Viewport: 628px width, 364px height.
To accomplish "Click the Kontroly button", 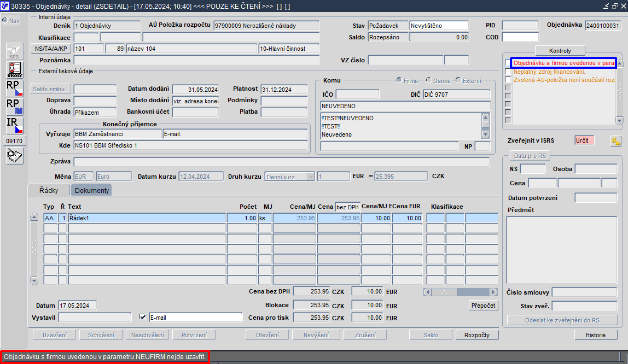I will click(560, 51).
